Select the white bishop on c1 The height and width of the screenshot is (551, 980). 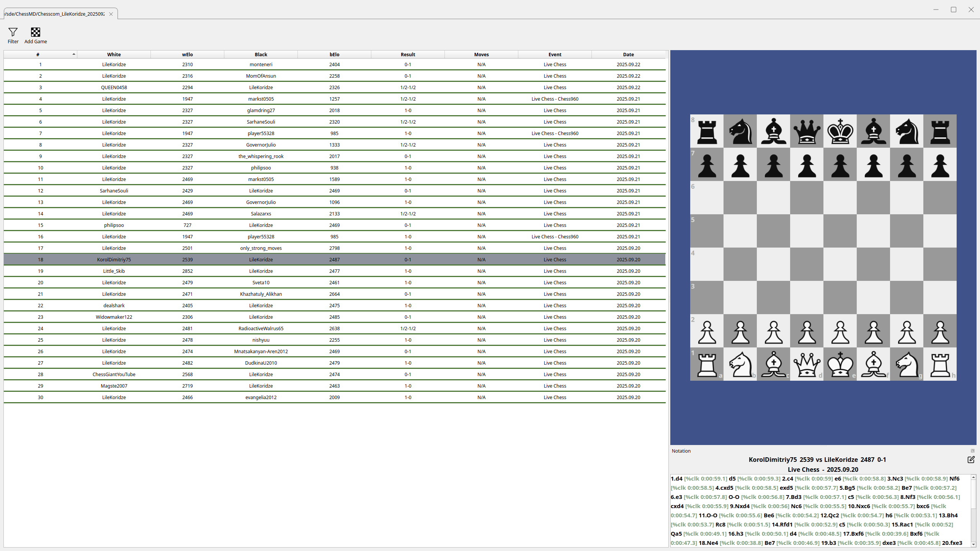coord(773,364)
